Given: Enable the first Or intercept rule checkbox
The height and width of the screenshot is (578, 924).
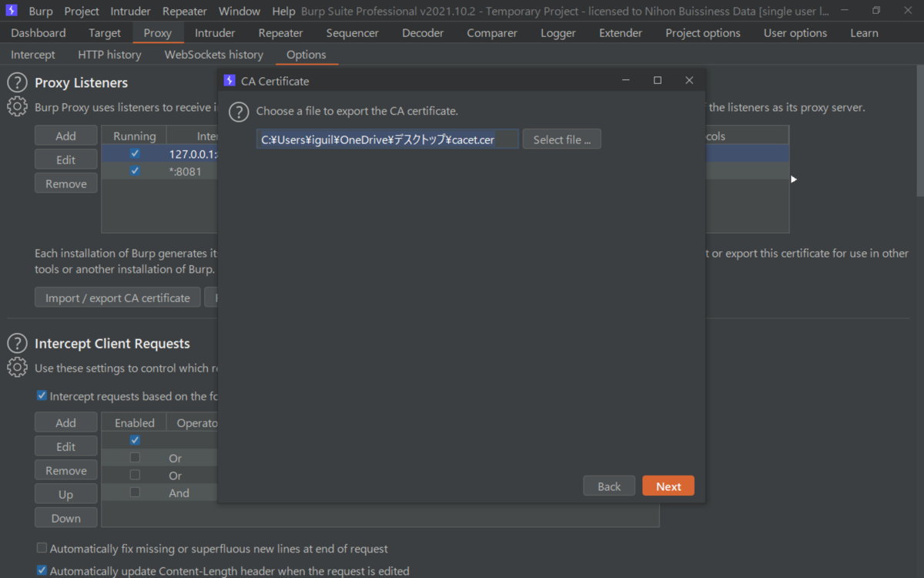Looking at the screenshot, I should (135, 458).
